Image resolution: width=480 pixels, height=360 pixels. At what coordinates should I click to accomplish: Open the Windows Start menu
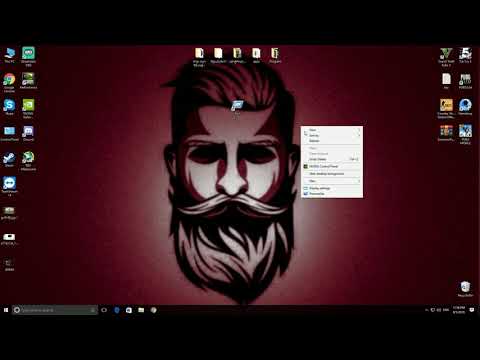[6, 310]
